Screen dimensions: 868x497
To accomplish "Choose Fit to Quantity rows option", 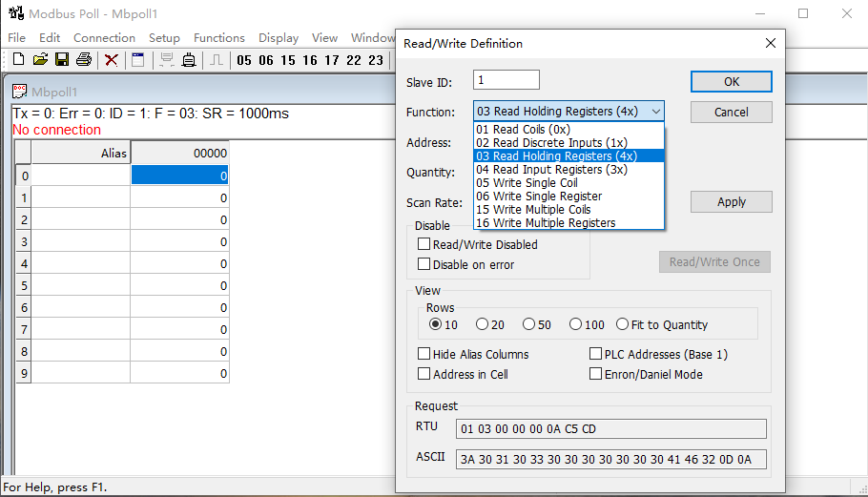I will pos(623,324).
